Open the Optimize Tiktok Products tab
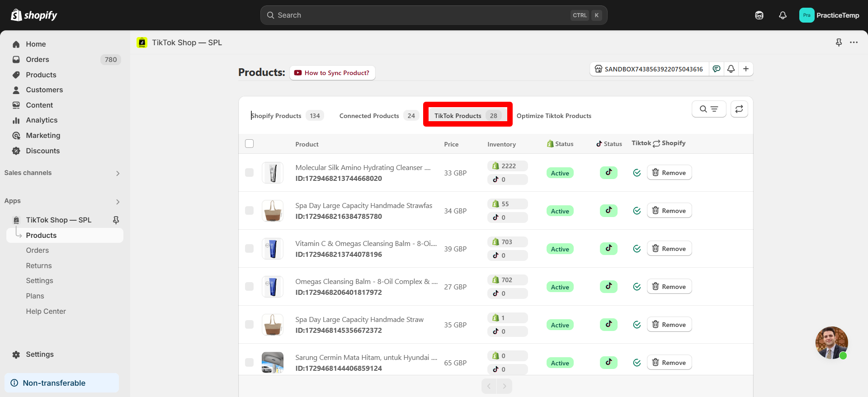 554,116
